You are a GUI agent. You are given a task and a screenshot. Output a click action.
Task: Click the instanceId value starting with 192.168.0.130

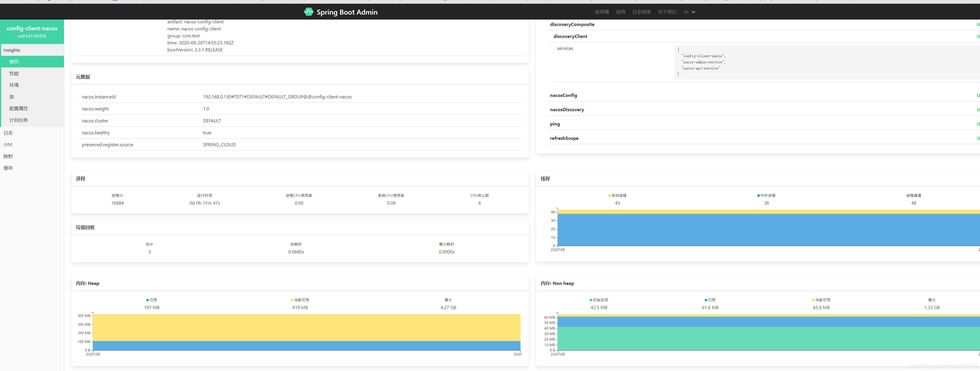click(x=277, y=97)
